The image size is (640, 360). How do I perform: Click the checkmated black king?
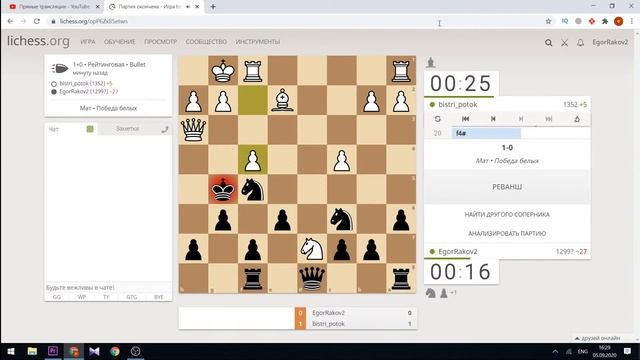point(223,189)
